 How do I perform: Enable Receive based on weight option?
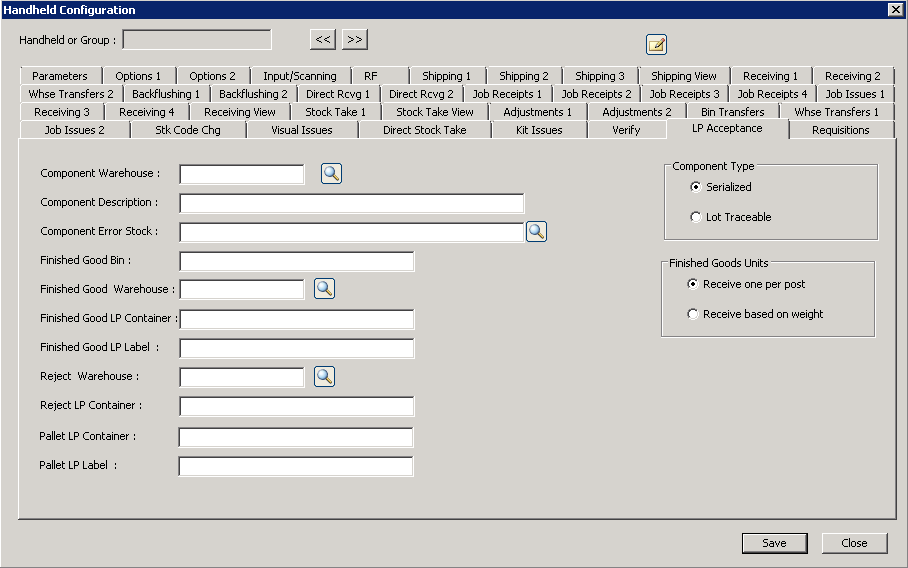[693, 314]
